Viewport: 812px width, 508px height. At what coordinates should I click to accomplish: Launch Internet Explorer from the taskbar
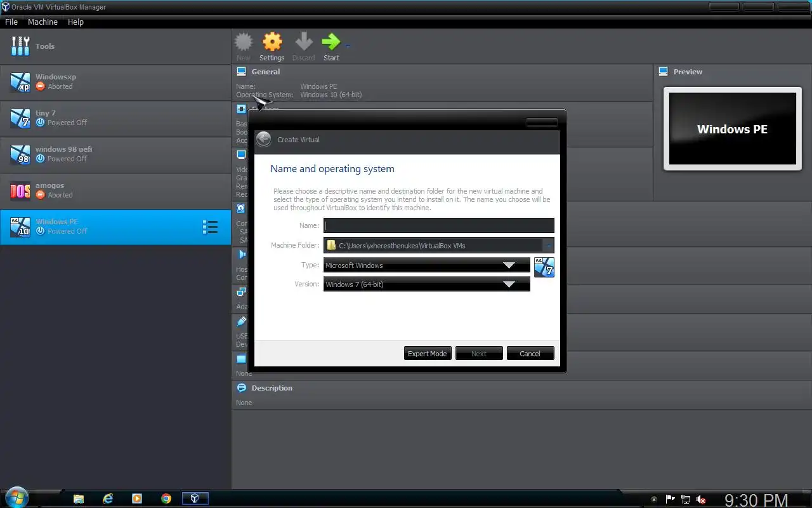[108, 498]
